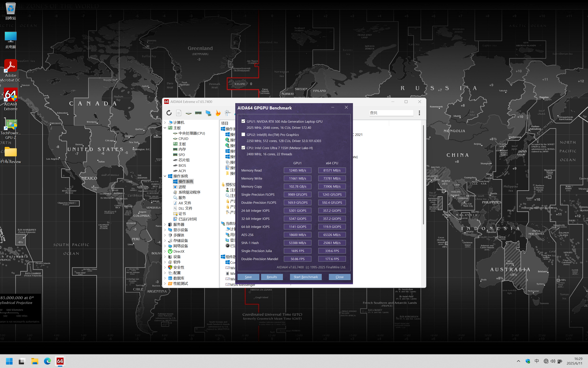The width and height of the screenshot is (588, 368).
Task: Select SPD item in the tree
Action: 181,155
